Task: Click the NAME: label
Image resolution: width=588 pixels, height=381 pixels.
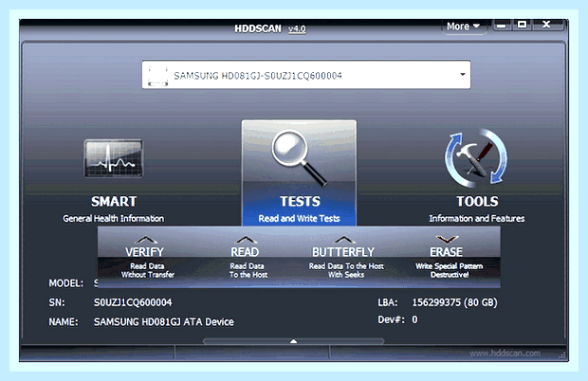Action: [x=64, y=322]
